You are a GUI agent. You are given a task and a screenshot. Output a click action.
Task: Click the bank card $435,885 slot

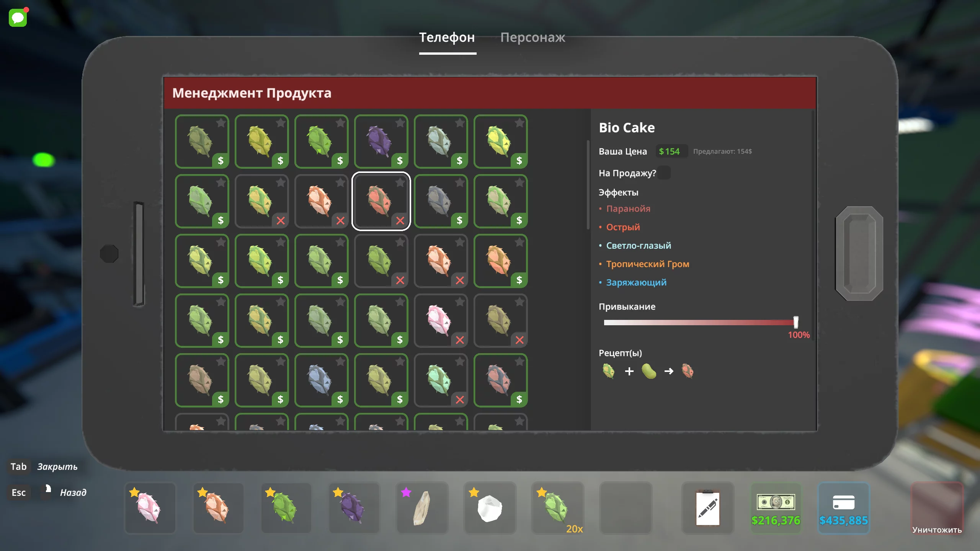[844, 508]
